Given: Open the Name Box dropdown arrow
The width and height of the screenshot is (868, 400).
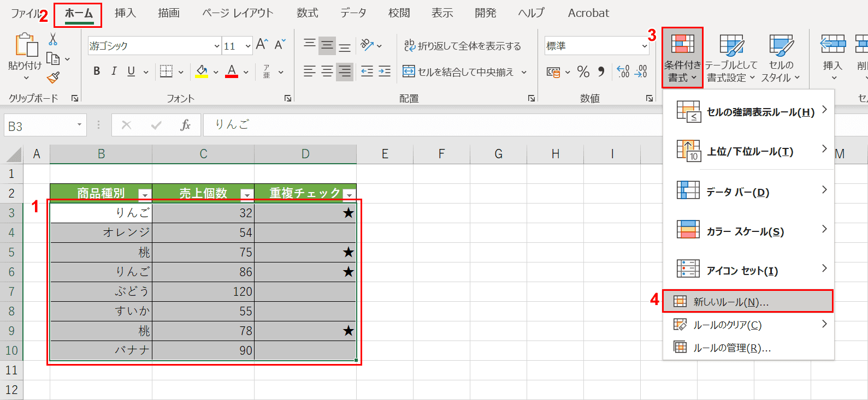Looking at the screenshot, I should [x=79, y=125].
